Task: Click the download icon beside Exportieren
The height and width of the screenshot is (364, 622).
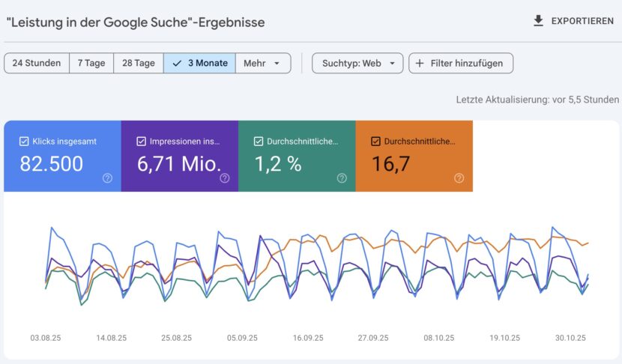Action: [x=538, y=21]
